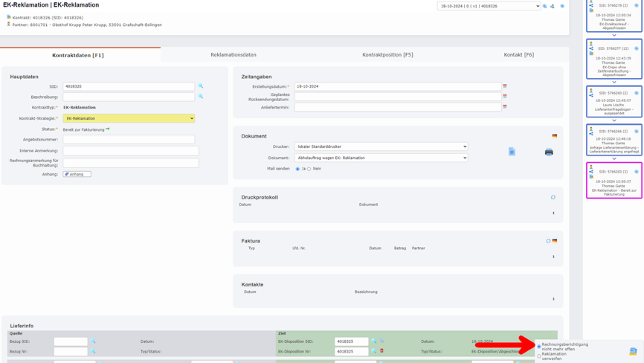Select 'Ja' for Mail senden

298,169
